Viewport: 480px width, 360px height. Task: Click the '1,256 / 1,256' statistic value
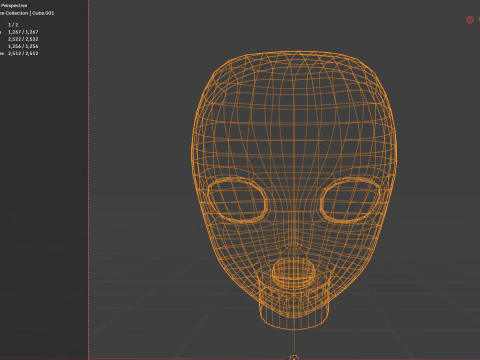pos(23,46)
